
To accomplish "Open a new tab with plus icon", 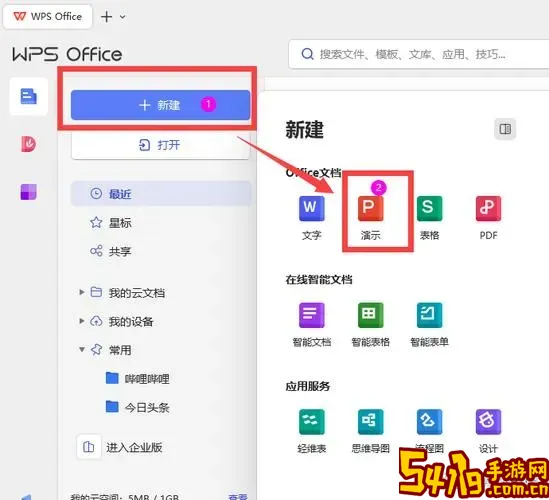I will pyautogui.click(x=106, y=17).
